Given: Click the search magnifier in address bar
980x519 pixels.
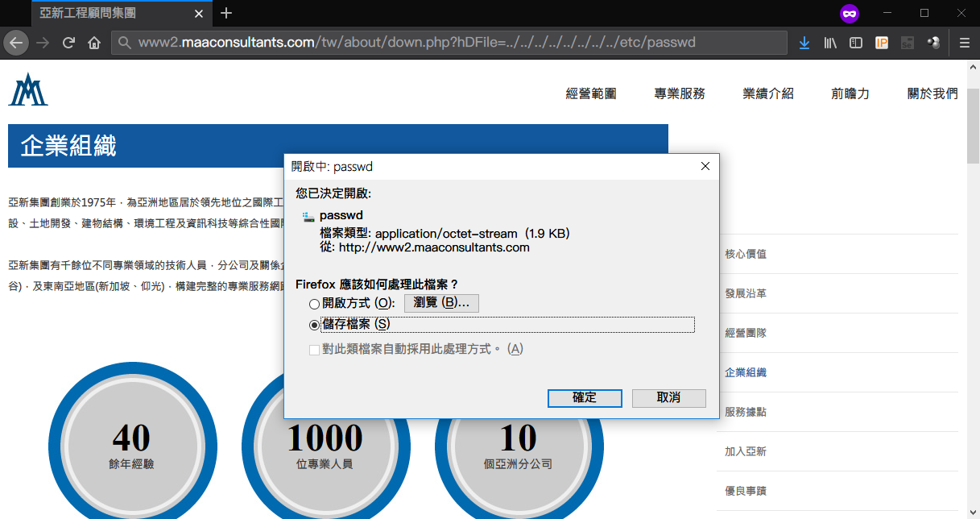Looking at the screenshot, I should coord(124,43).
